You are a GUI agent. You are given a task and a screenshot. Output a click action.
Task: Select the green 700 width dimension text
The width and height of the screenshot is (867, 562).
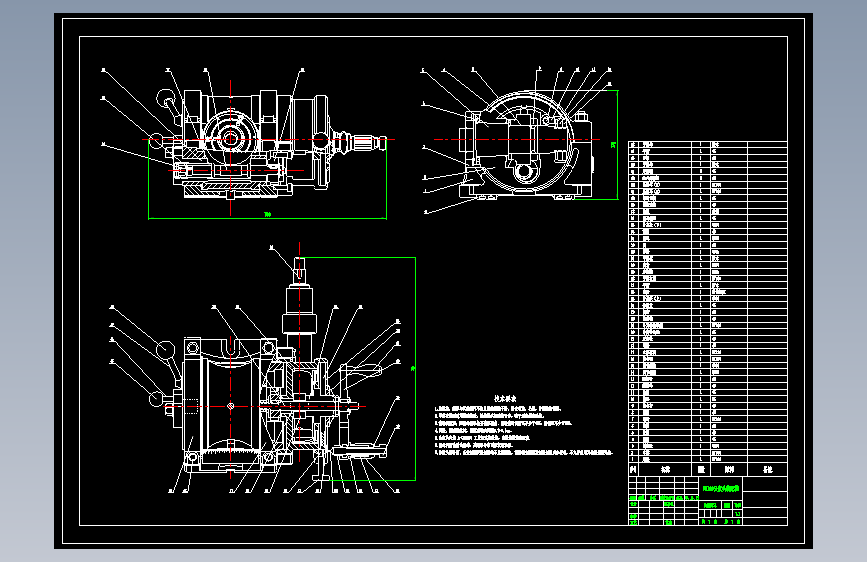268,215
